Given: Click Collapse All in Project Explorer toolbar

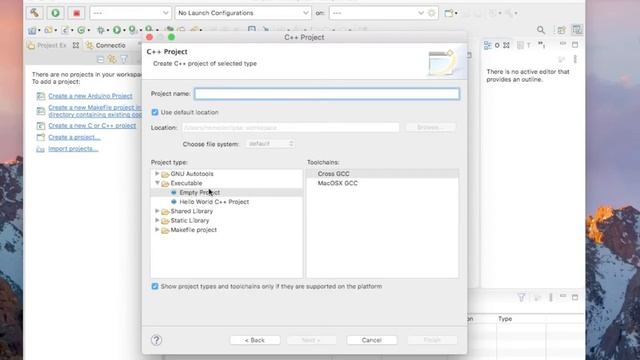Looking at the screenshot, I should click(x=100, y=60).
